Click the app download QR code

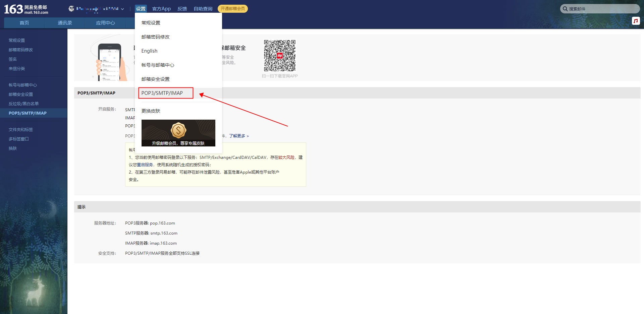tap(279, 56)
